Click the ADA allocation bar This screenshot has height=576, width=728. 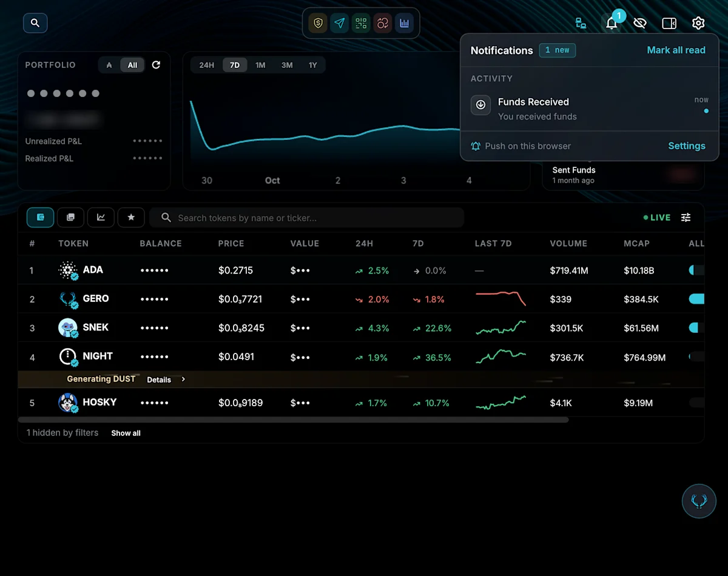pyautogui.click(x=696, y=270)
